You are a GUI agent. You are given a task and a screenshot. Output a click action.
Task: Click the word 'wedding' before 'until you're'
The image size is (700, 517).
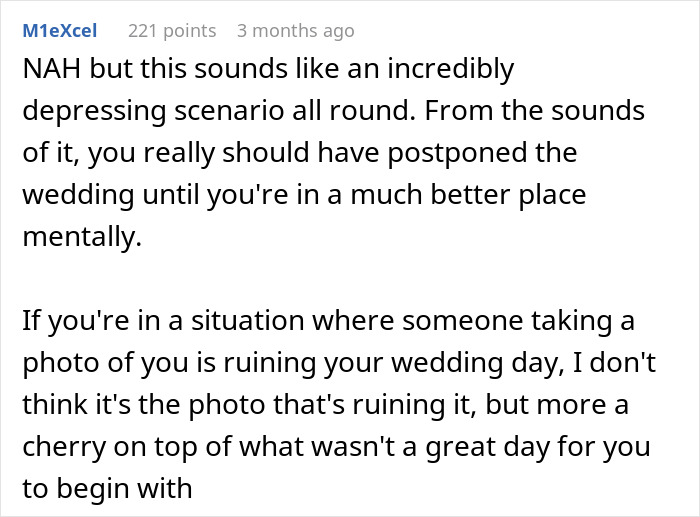pyautogui.click(x=78, y=195)
